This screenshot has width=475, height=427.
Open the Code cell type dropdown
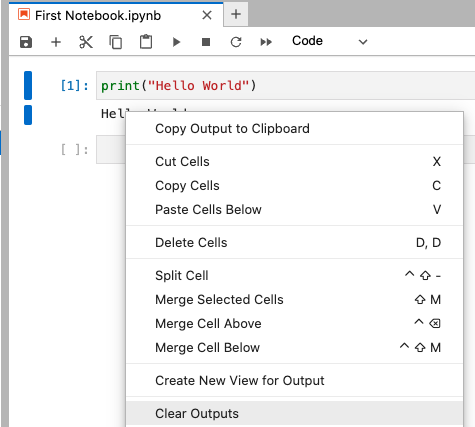329,41
